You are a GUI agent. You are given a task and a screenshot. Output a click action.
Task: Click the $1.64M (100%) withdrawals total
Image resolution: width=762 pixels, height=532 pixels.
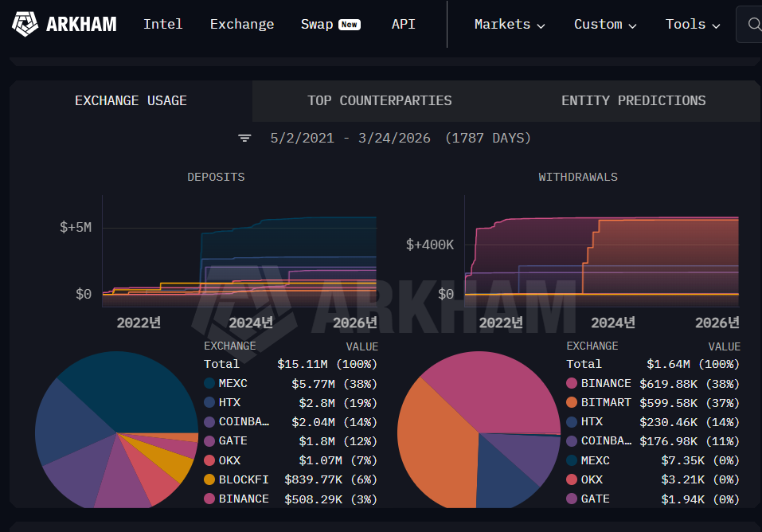click(x=693, y=364)
